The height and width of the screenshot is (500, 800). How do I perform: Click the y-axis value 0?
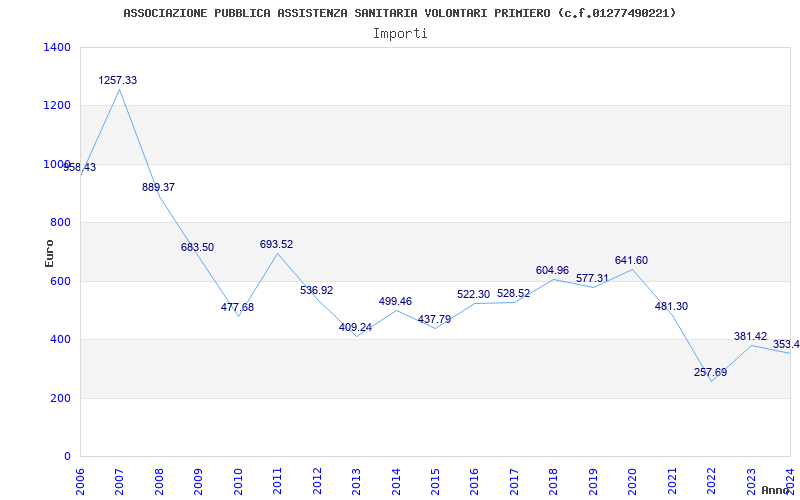(x=67, y=457)
